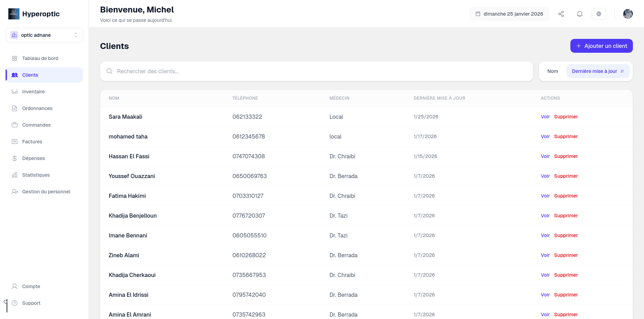Open the dimanche 25 janvier 2026 date picker
The image size is (644, 319).
point(509,14)
